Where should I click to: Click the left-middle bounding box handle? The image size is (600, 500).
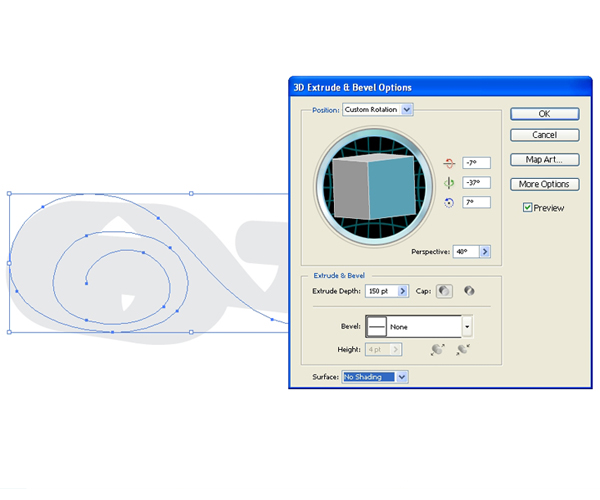[x=9, y=263]
